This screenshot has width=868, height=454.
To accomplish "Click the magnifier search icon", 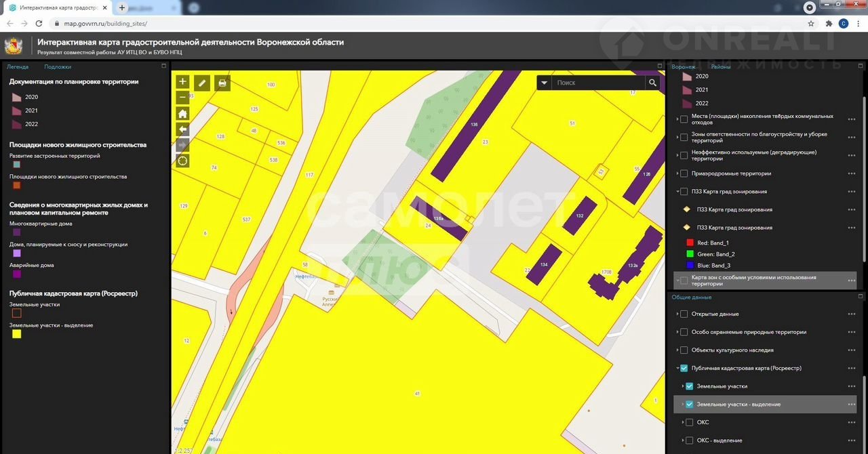I will (652, 83).
